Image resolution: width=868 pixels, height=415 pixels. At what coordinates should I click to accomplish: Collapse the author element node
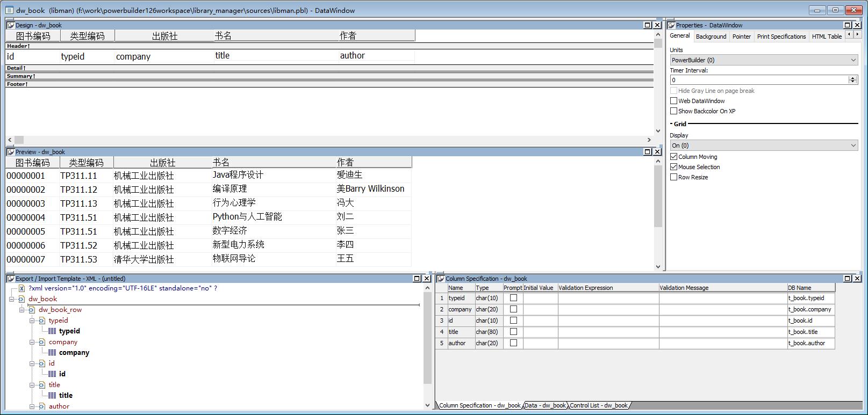pos(32,406)
